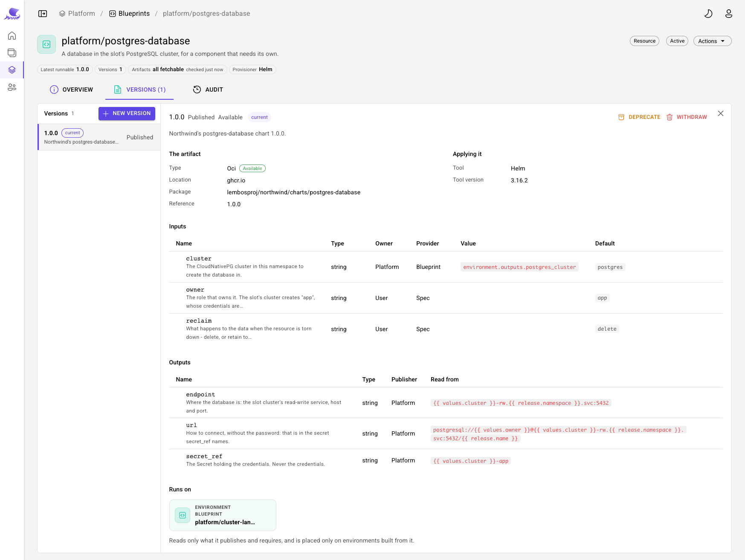Click the Platform breadcrumb layers icon
The height and width of the screenshot is (560, 745).
click(x=62, y=14)
